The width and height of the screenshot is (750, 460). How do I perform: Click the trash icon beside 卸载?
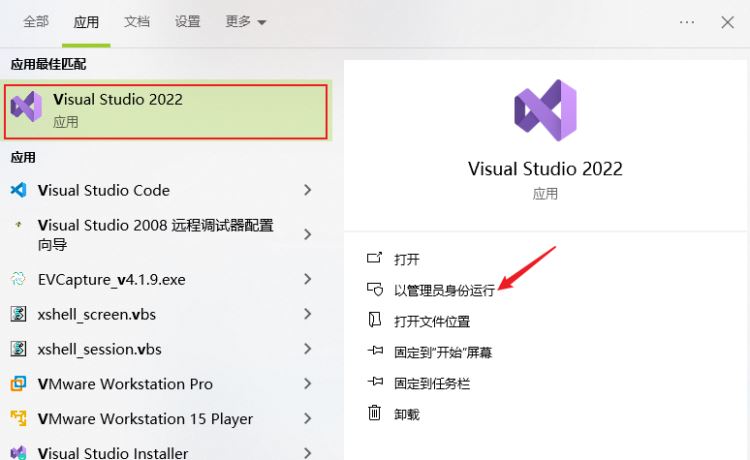(375, 413)
